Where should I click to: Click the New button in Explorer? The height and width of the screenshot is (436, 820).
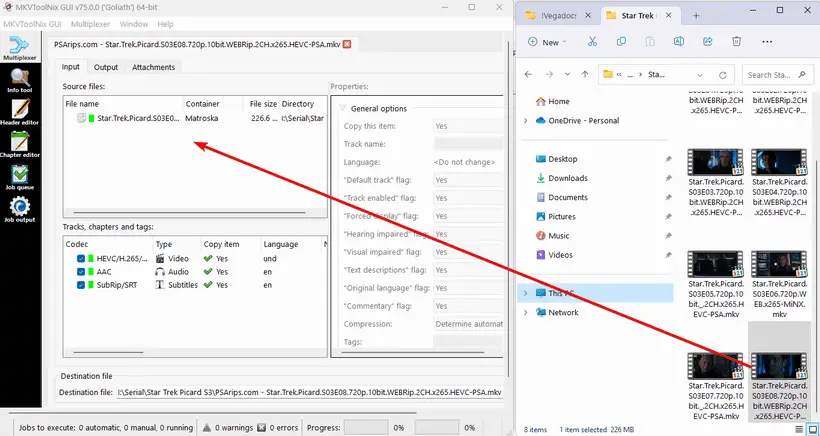(546, 42)
